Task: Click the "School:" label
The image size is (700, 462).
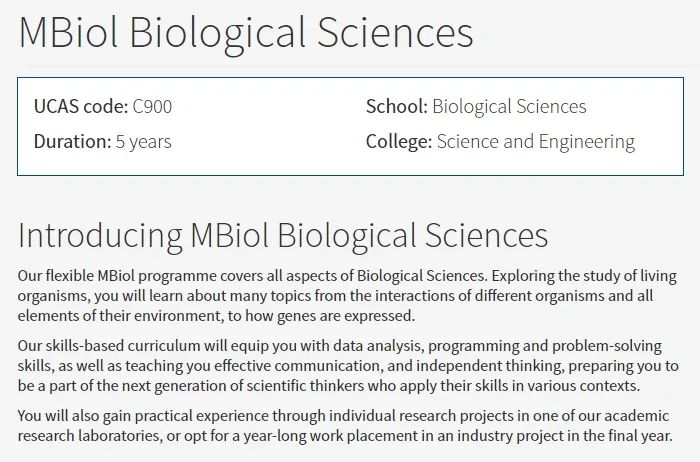Action: click(397, 107)
